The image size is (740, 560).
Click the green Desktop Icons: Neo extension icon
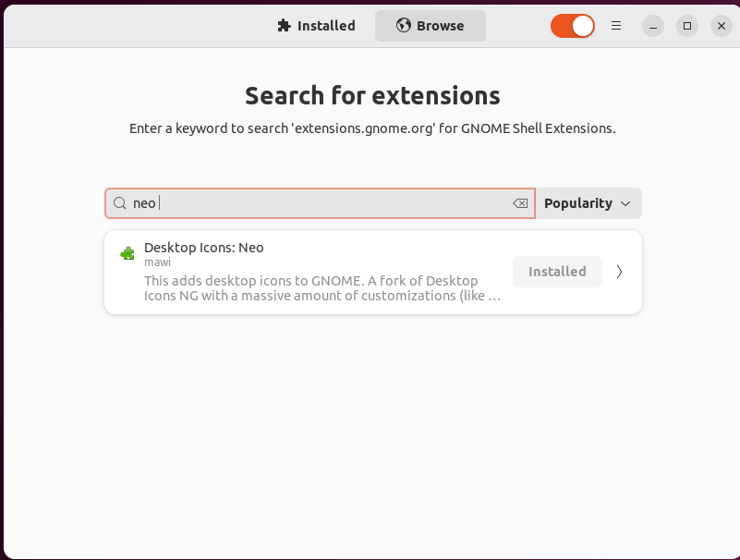point(127,253)
